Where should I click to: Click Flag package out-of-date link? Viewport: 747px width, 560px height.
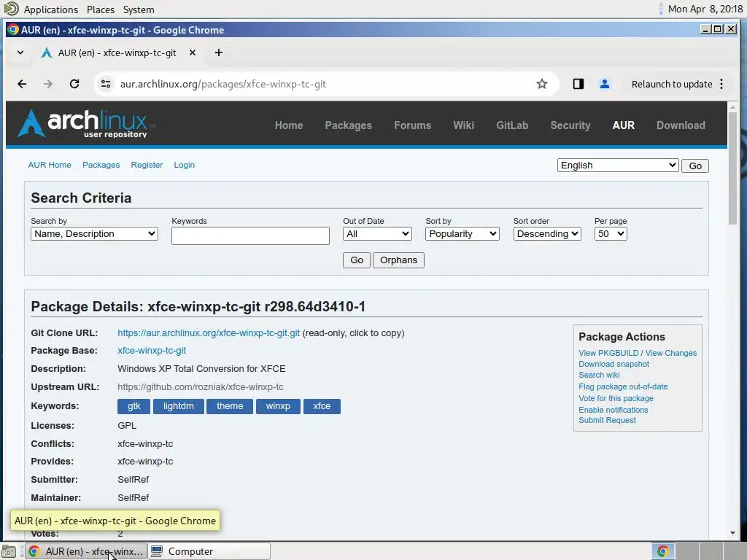point(623,387)
